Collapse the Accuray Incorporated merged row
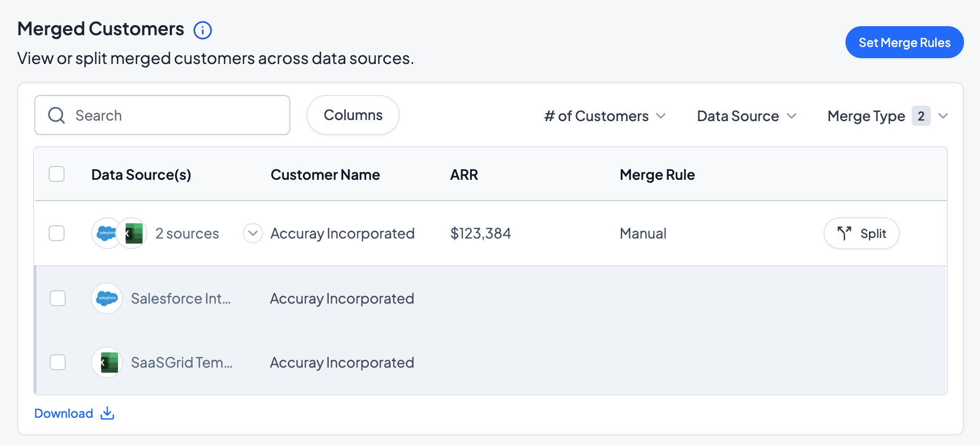 [x=252, y=233]
